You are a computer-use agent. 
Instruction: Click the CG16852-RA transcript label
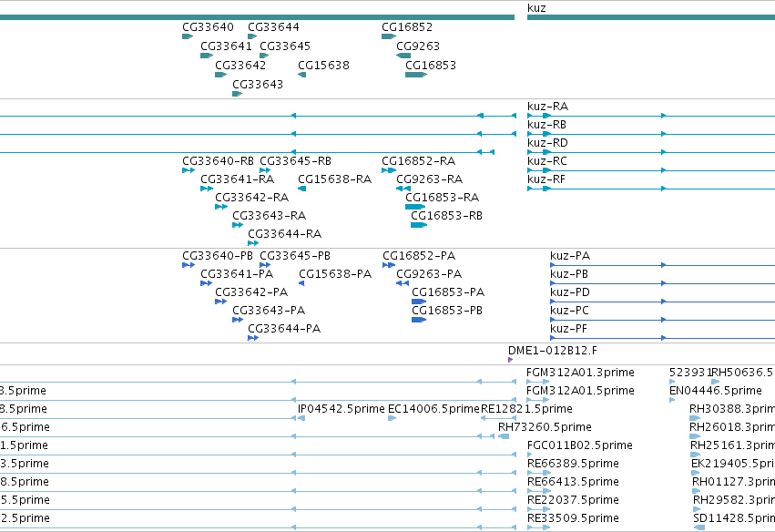pos(419,161)
